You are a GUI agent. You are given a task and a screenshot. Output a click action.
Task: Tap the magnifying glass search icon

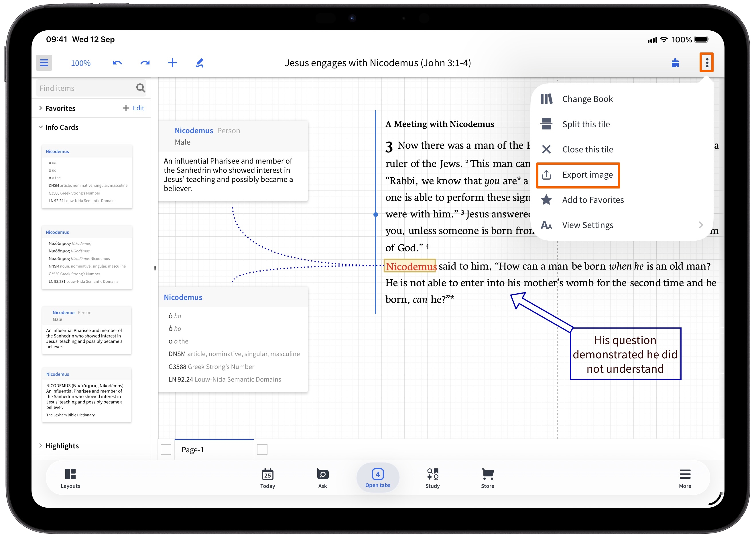tap(140, 88)
